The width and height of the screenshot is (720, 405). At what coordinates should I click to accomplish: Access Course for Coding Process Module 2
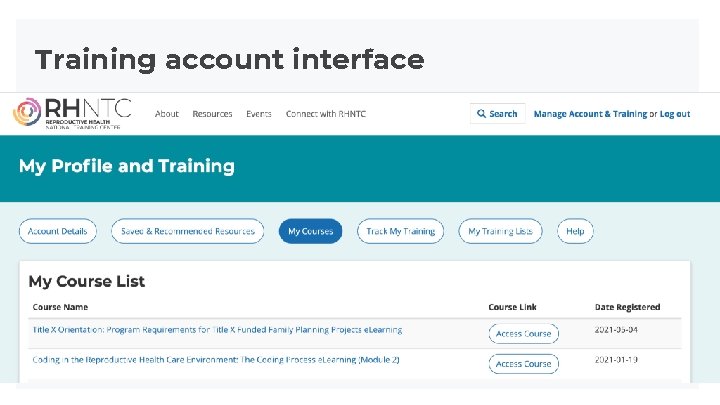(x=523, y=364)
